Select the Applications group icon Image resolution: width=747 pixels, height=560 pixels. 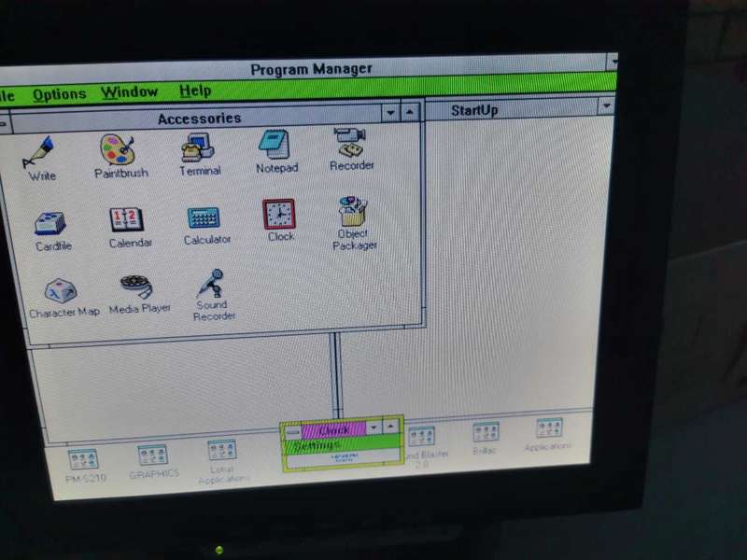[549, 428]
